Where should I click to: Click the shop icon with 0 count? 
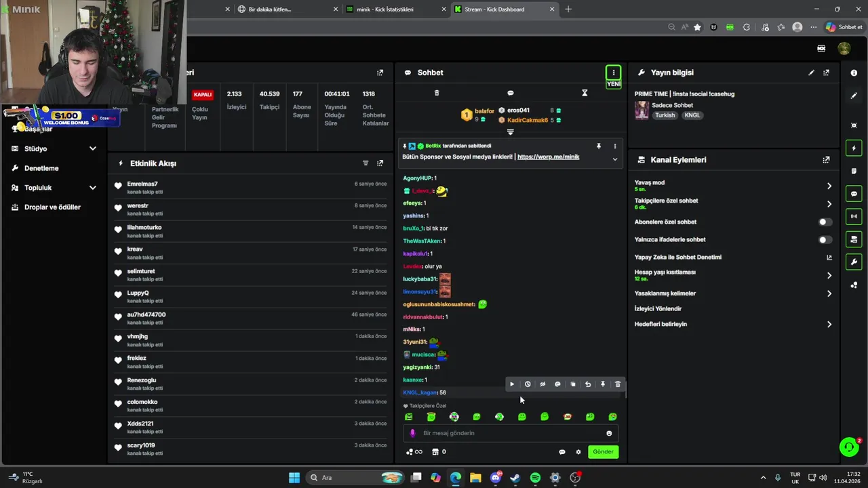point(439,452)
